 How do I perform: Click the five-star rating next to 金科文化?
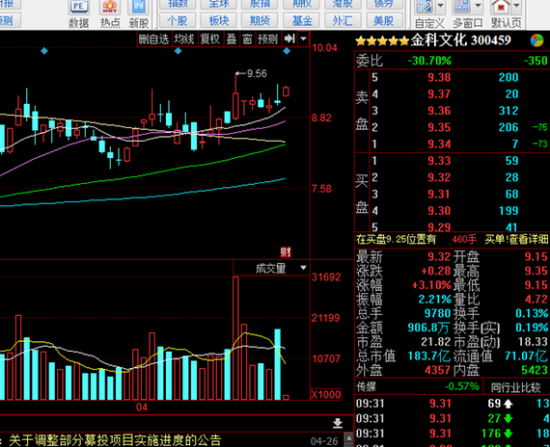[382, 41]
